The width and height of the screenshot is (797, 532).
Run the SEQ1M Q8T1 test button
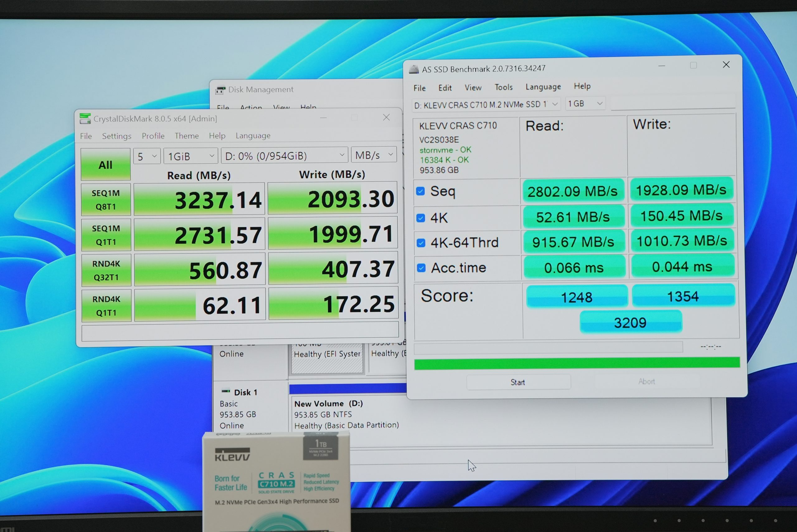[106, 199]
